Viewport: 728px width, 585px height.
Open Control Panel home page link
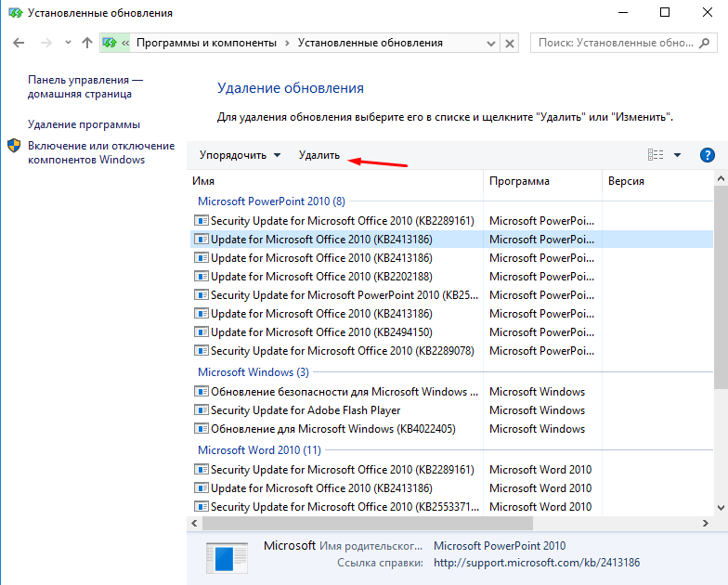(85, 87)
